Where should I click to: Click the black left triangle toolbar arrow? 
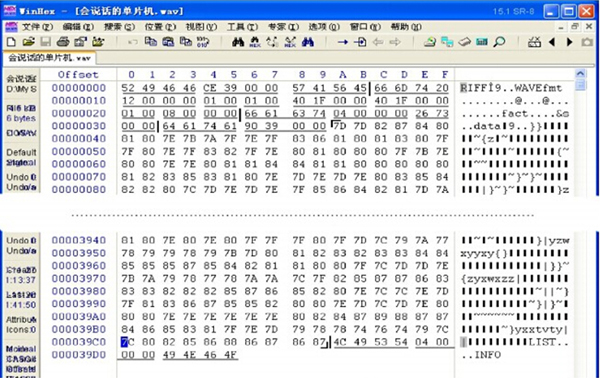pyautogui.click(x=552, y=42)
